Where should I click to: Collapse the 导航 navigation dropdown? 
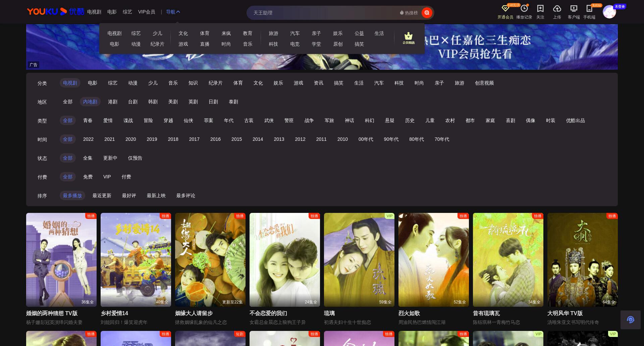(x=173, y=12)
